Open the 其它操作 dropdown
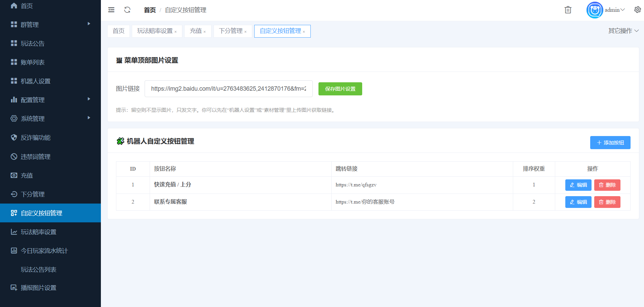The height and width of the screenshot is (307, 644). (623, 31)
